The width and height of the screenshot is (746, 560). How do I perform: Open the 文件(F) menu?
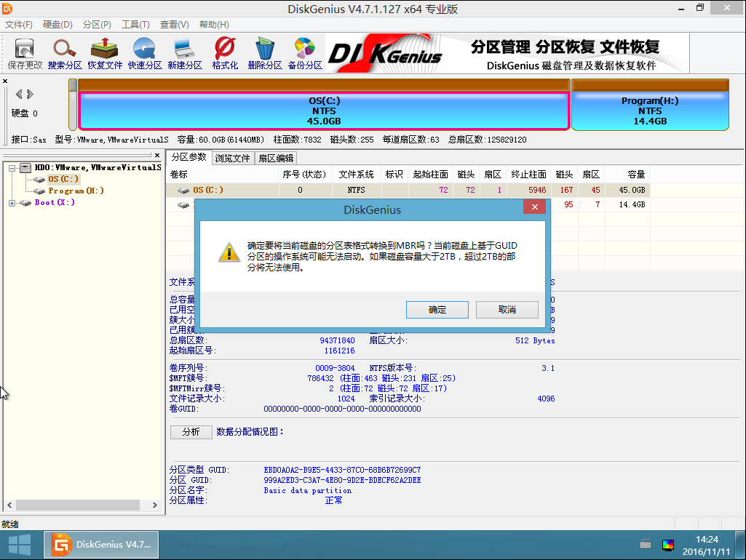[x=18, y=24]
